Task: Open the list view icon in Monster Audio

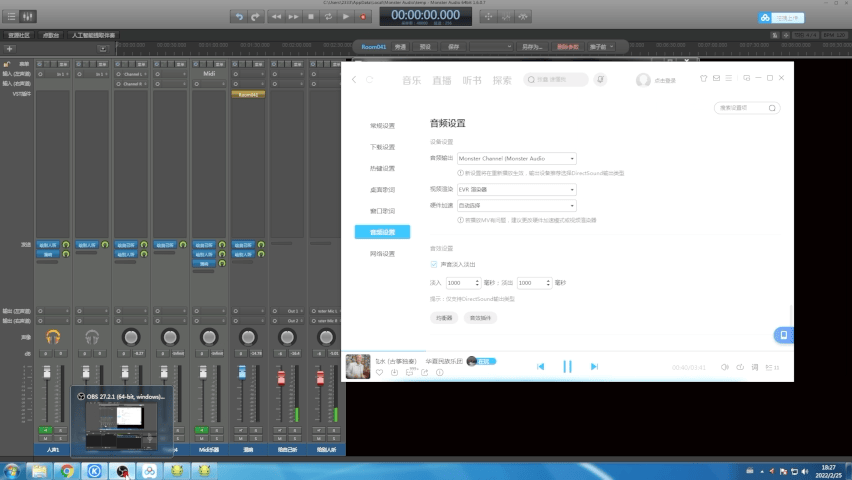Action: pos(11,17)
